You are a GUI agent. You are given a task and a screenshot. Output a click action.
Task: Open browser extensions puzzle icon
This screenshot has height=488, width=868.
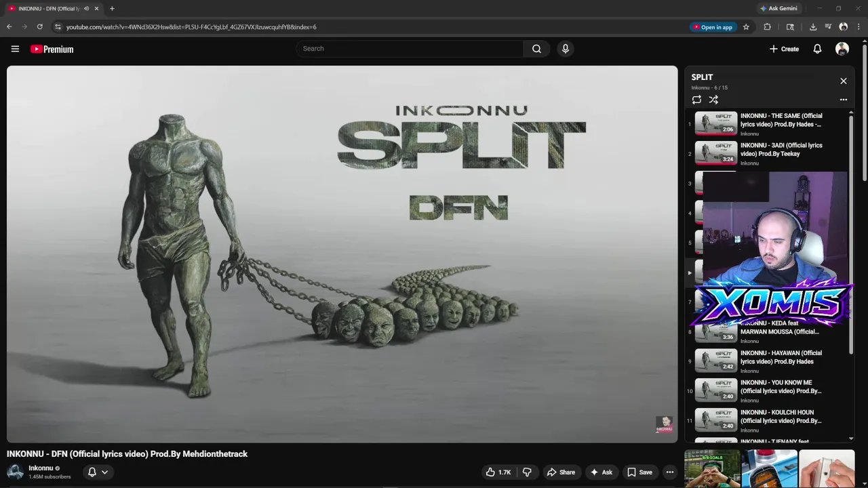coord(767,27)
